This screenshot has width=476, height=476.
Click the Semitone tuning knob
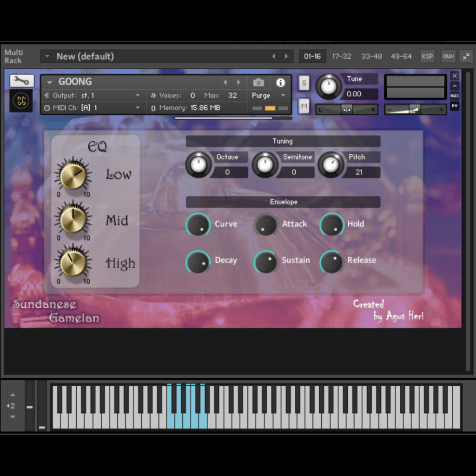coord(265,165)
